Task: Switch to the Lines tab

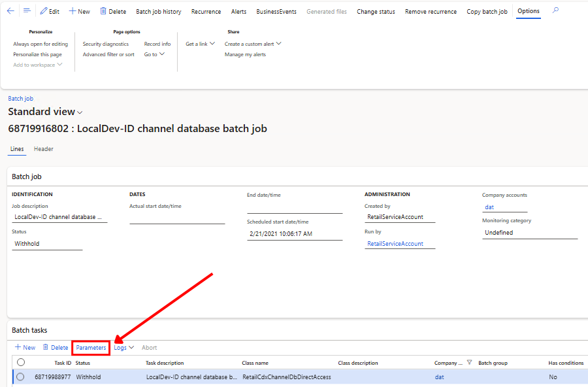Action: tap(17, 149)
